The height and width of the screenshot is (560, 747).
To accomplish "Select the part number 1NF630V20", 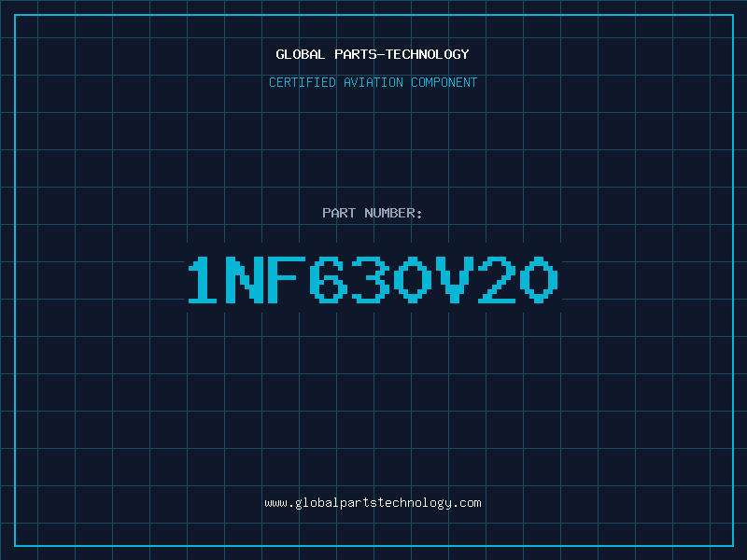I will point(373,279).
